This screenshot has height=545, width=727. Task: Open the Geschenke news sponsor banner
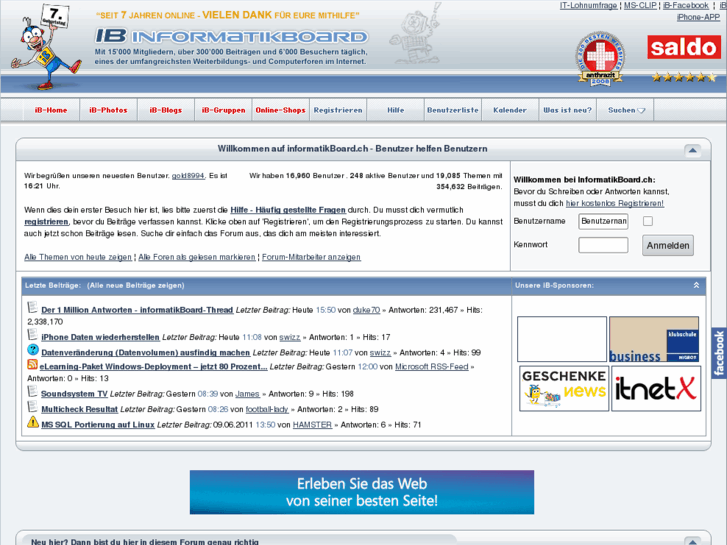564,388
